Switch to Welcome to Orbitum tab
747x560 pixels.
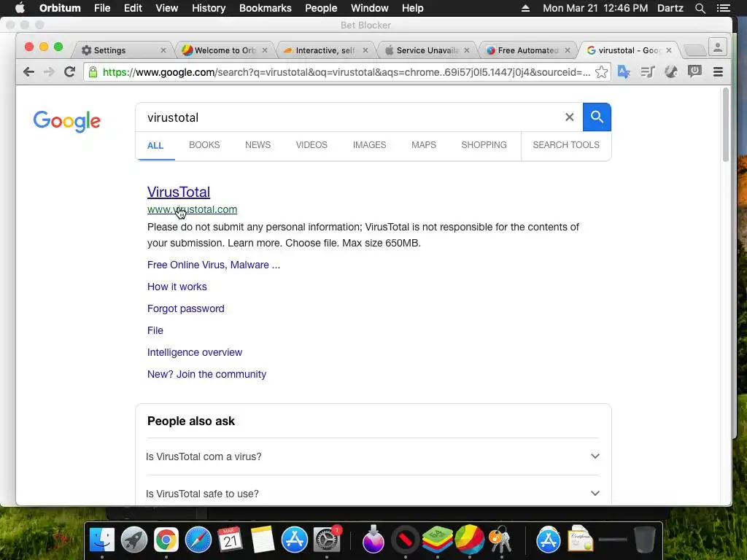225,50
